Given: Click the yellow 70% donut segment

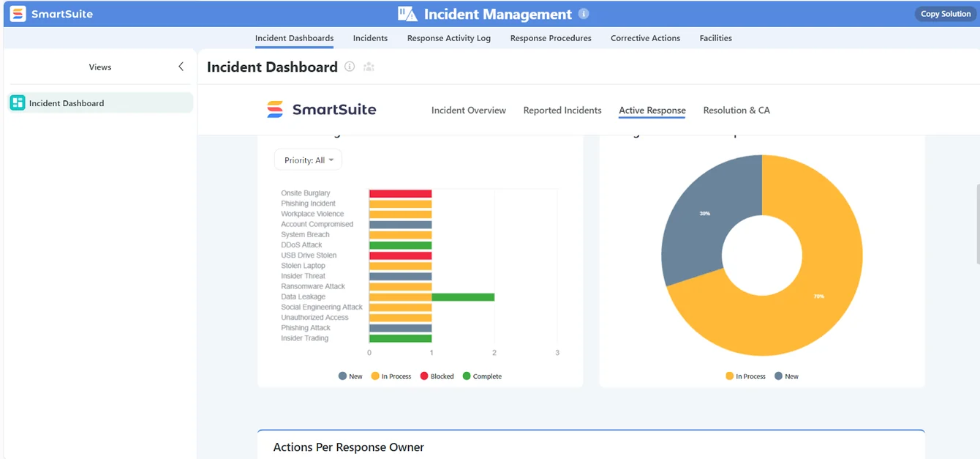Looking at the screenshot, I should 820,296.
